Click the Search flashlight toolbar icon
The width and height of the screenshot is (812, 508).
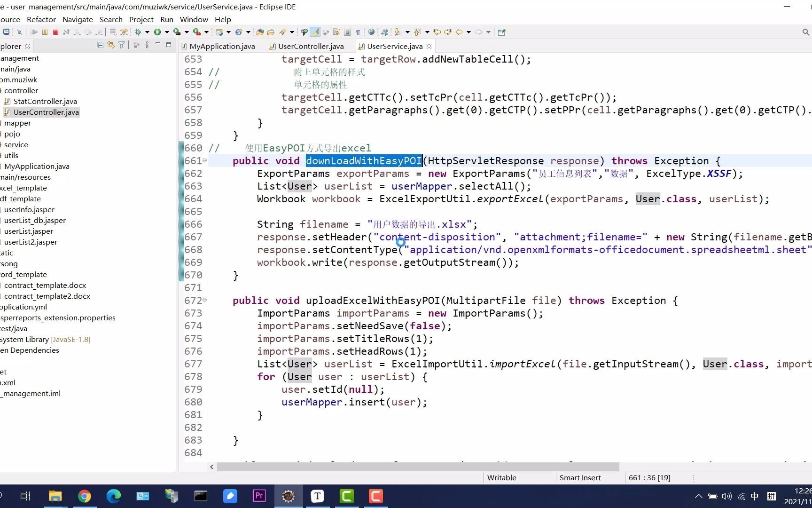pyautogui.click(x=282, y=32)
